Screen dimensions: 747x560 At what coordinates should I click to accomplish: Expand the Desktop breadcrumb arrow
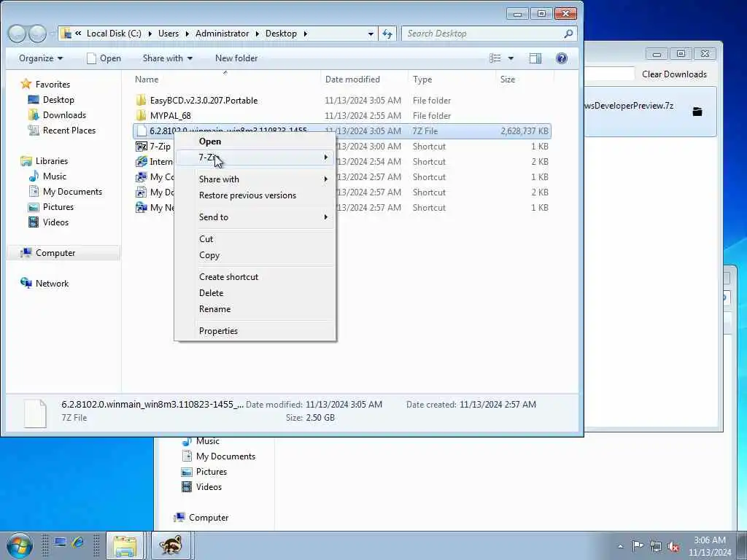tap(306, 34)
